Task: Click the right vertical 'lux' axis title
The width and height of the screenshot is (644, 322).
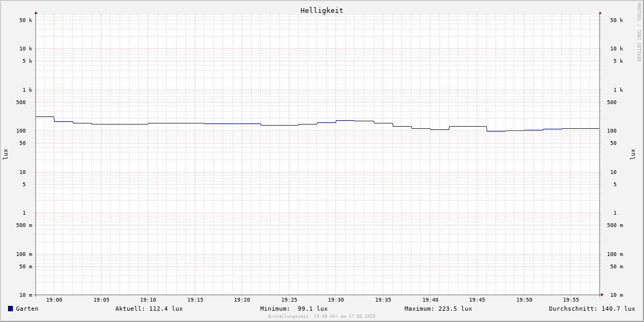Action: coord(633,154)
